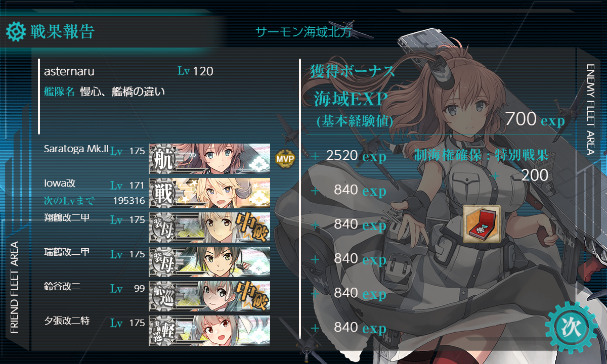The image size is (607, 364).
Task: Click the サーモン海域北方 map title
Action: (x=303, y=32)
